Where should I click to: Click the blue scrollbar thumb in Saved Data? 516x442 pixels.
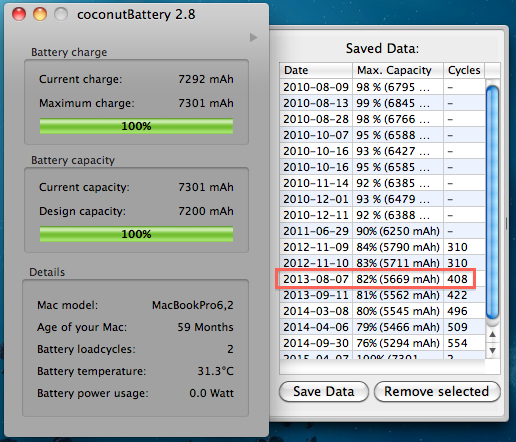(x=492, y=202)
